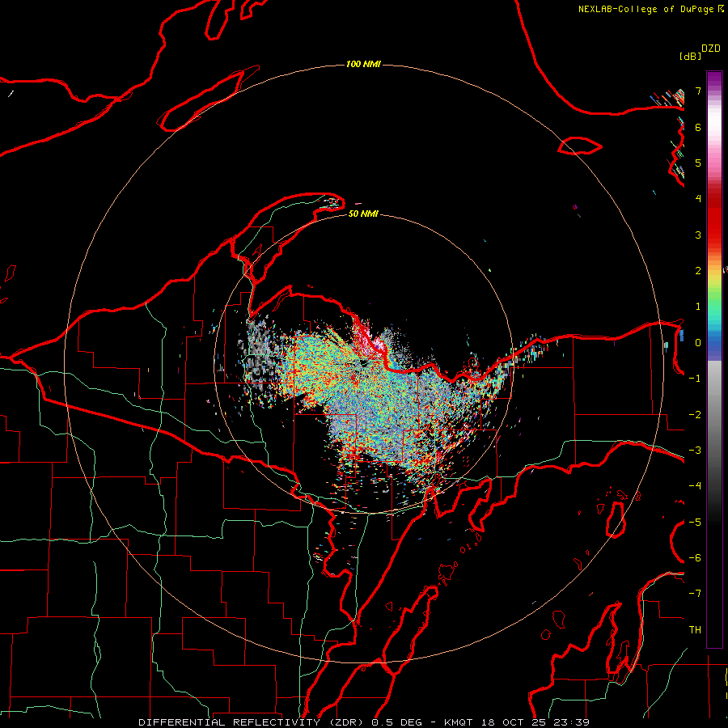Click the 4 value on the color scale
Viewport: 728px width, 728px height.
point(698,199)
